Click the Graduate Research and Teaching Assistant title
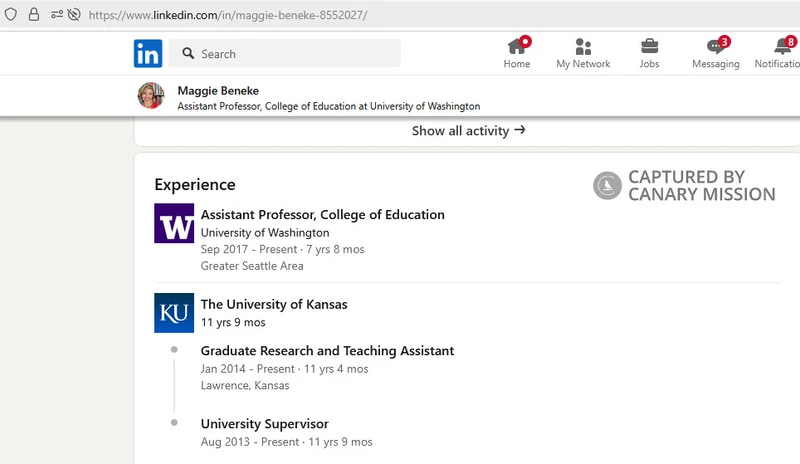The width and height of the screenshot is (800, 464). (327, 351)
